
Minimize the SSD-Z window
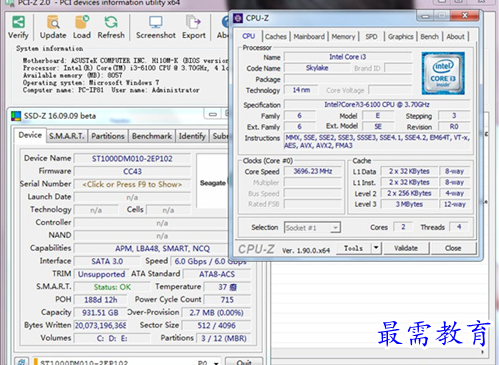pyautogui.click(x=213, y=115)
